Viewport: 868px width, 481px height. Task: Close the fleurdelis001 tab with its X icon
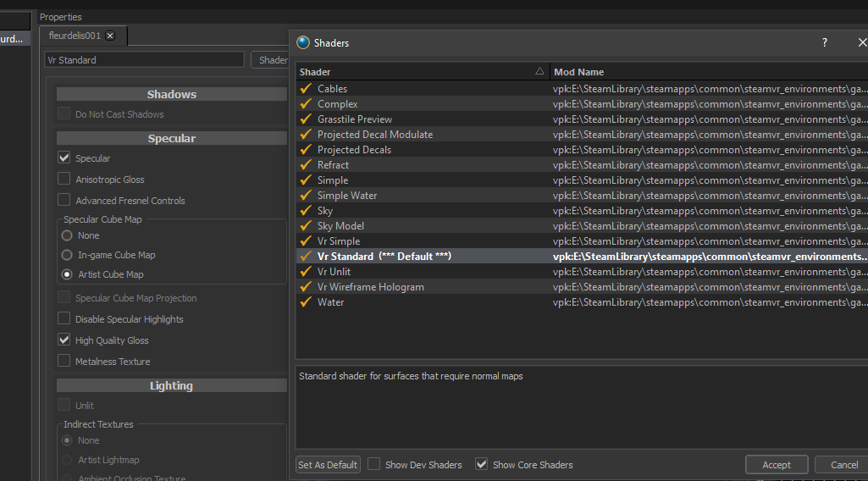(x=110, y=36)
